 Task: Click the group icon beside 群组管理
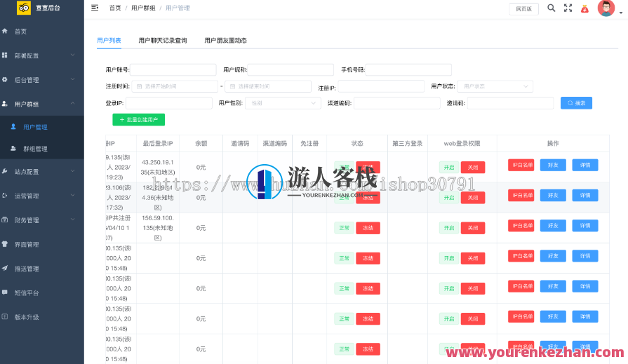tap(13, 148)
